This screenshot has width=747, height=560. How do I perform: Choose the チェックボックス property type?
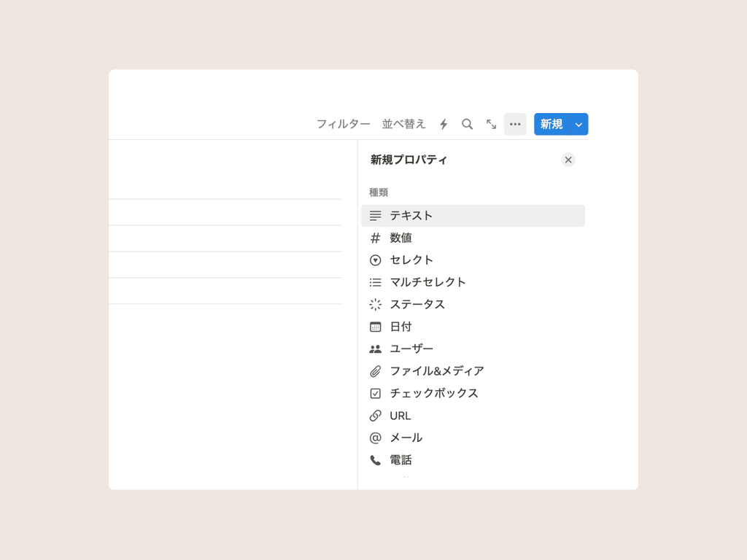coord(473,393)
